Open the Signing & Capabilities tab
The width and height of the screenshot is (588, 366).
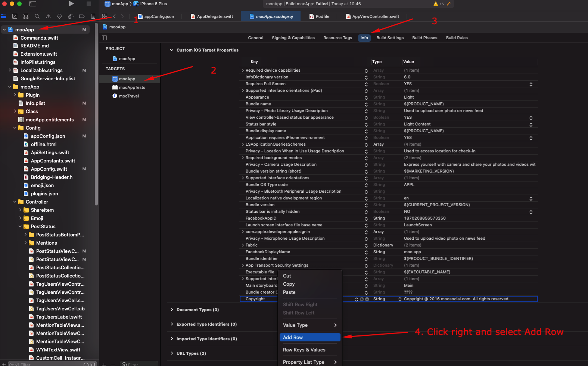(293, 38)
